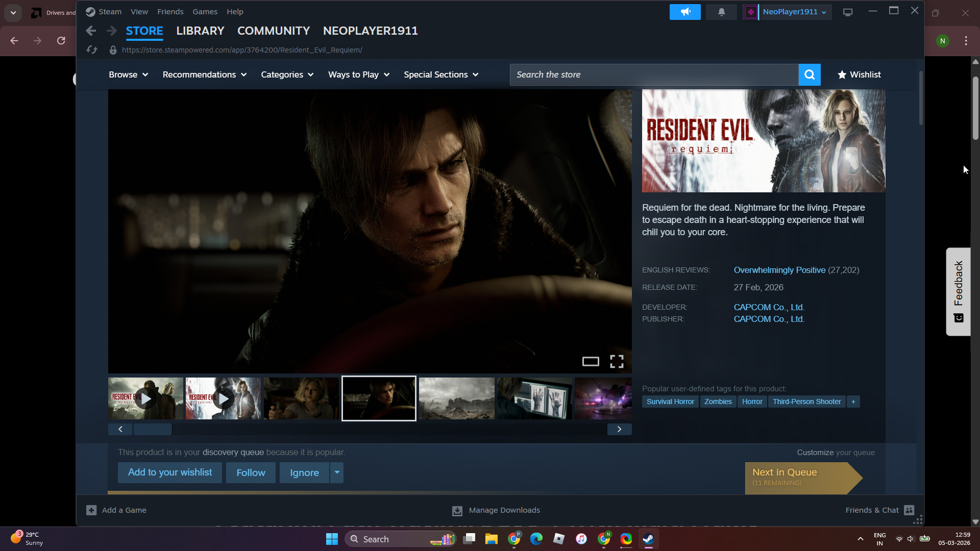Click the store search magnifier button
980x551 pixels.
point(809,74)
